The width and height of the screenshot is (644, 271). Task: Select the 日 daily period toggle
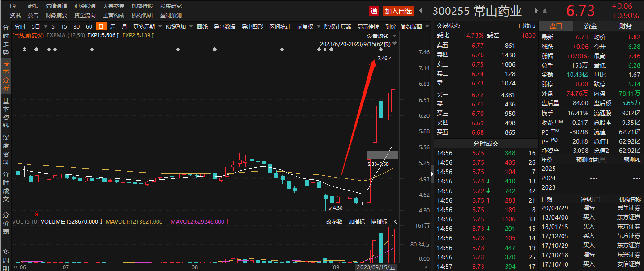click(x=101, y=26)
